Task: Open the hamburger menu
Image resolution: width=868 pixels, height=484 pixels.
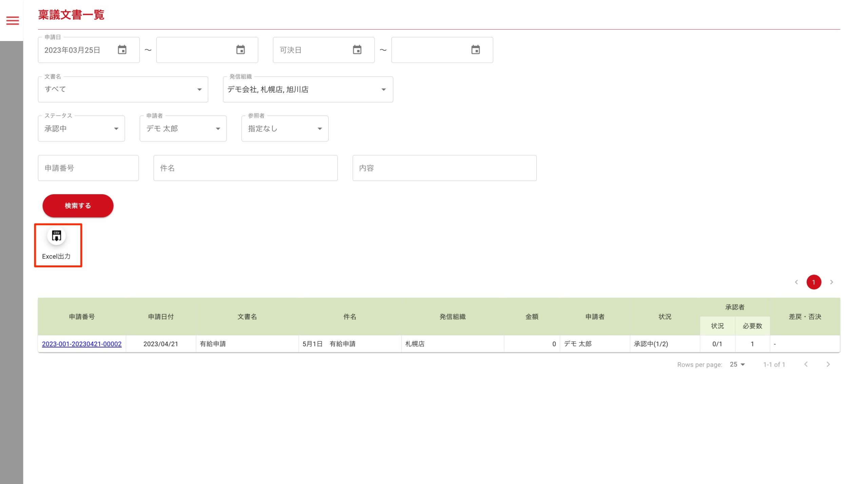Action: (13, 21)
